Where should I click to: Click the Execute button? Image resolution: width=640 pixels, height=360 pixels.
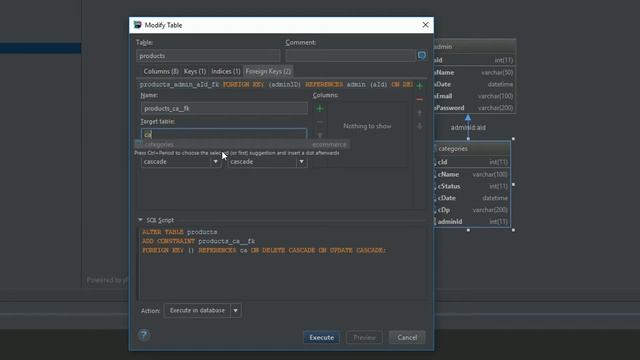(321, 338)
